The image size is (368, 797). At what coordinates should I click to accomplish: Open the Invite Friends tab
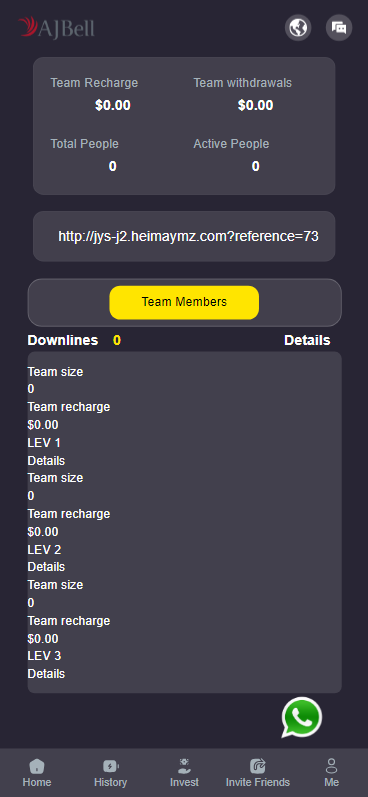pos(258,773)
